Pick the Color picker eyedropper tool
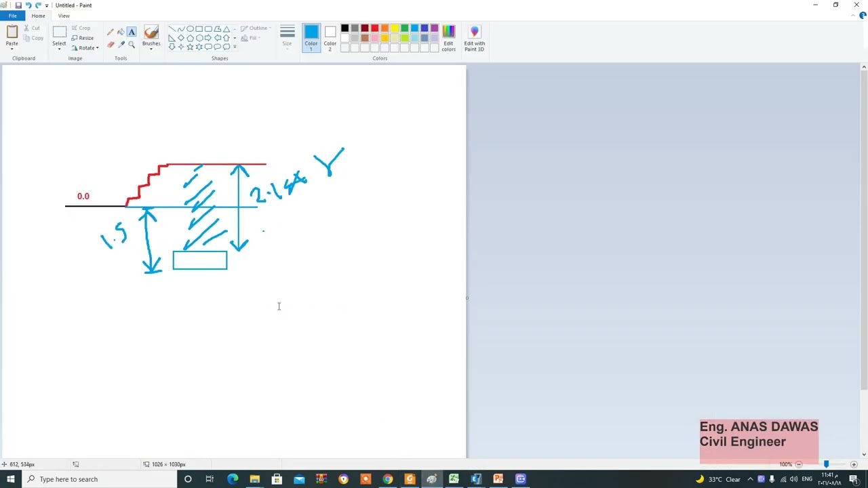868x488 pixels. 121,44
